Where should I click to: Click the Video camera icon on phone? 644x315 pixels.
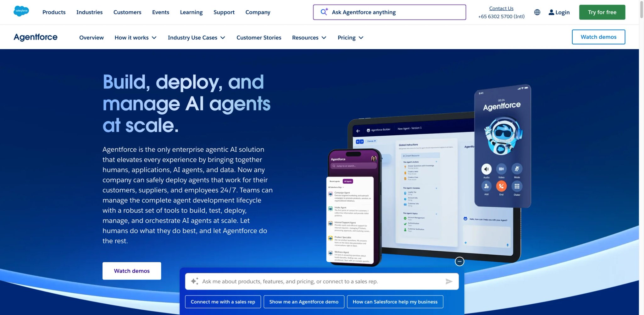tap(501, 169)
